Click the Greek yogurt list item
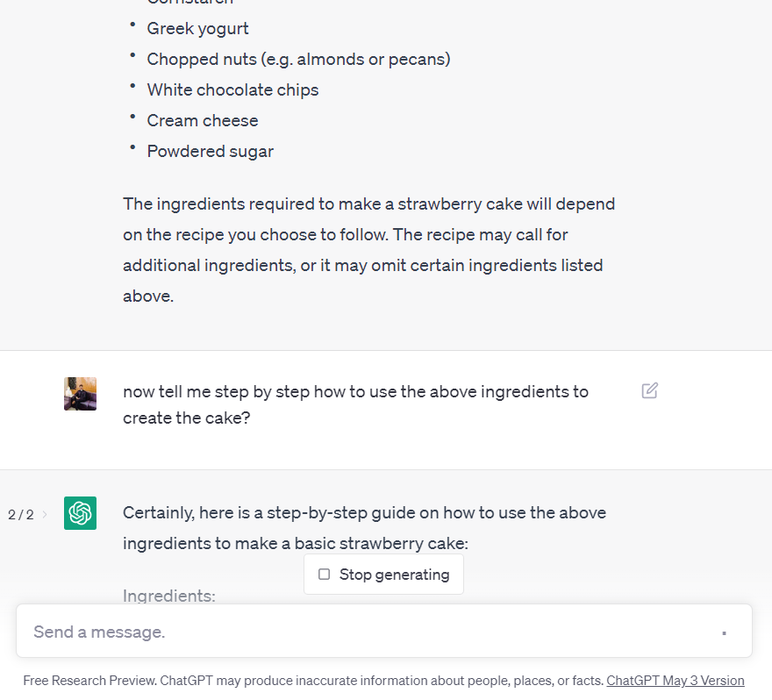The height and width of the screenshot is (700, 772). 197,29
